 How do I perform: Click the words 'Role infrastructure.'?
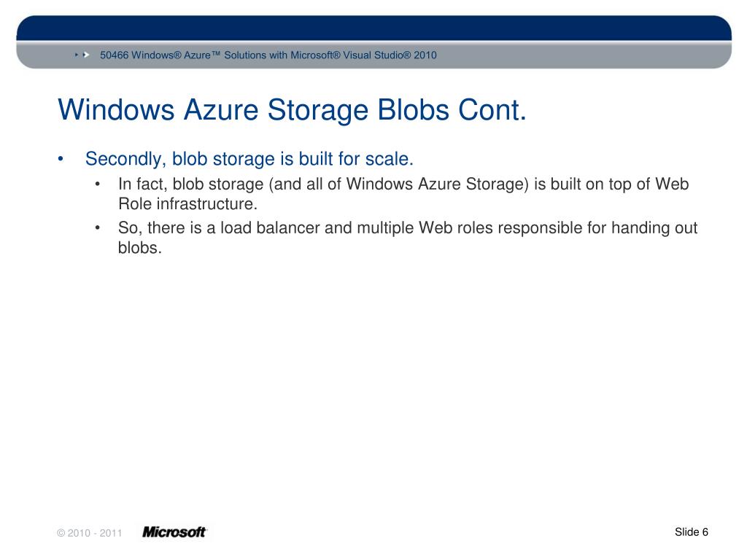(187, 204)
